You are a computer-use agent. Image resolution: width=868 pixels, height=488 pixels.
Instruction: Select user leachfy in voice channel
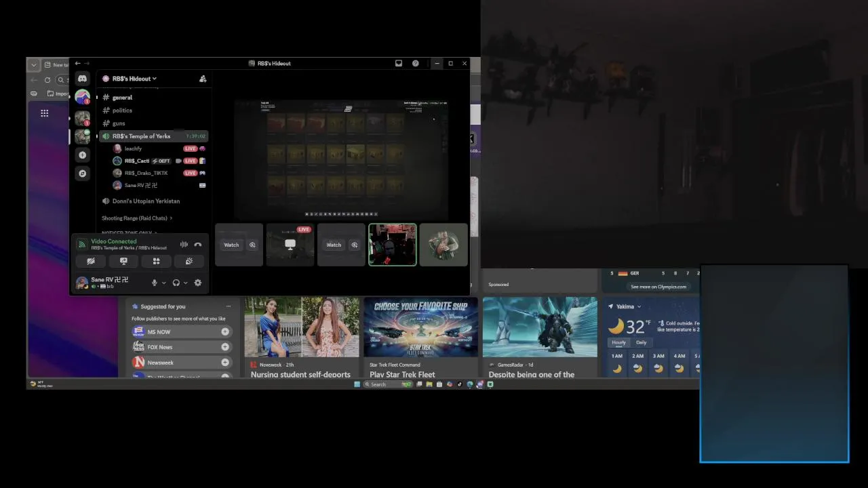tap(133, 148)
